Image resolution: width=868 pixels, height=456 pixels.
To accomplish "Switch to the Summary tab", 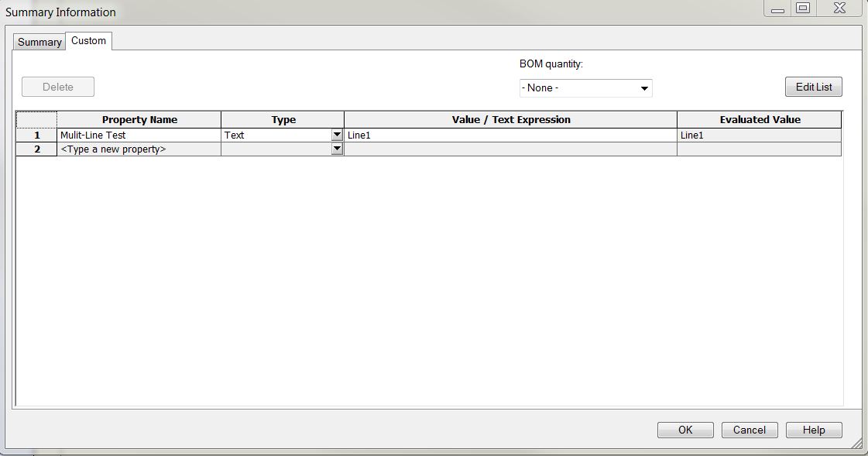I will pos(39,42).
